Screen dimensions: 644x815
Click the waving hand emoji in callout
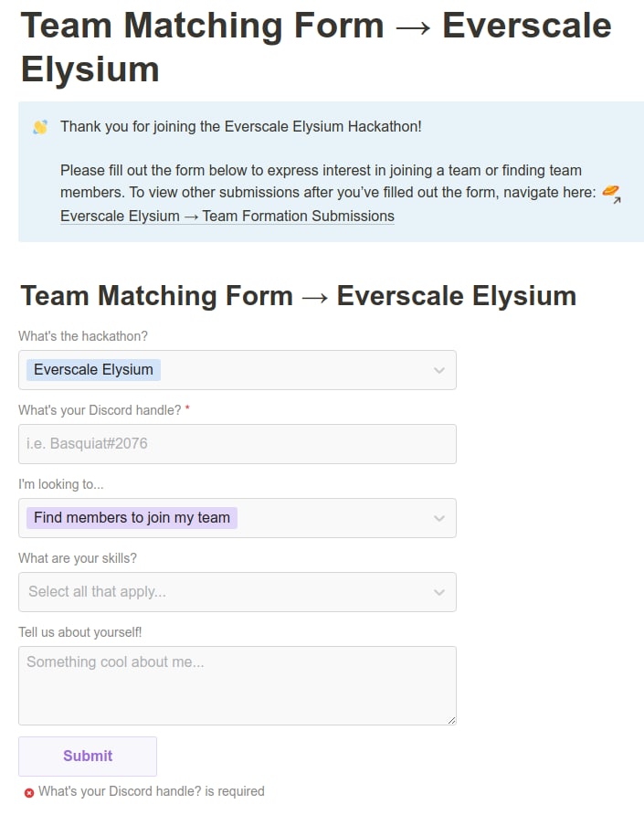(40, 127)
